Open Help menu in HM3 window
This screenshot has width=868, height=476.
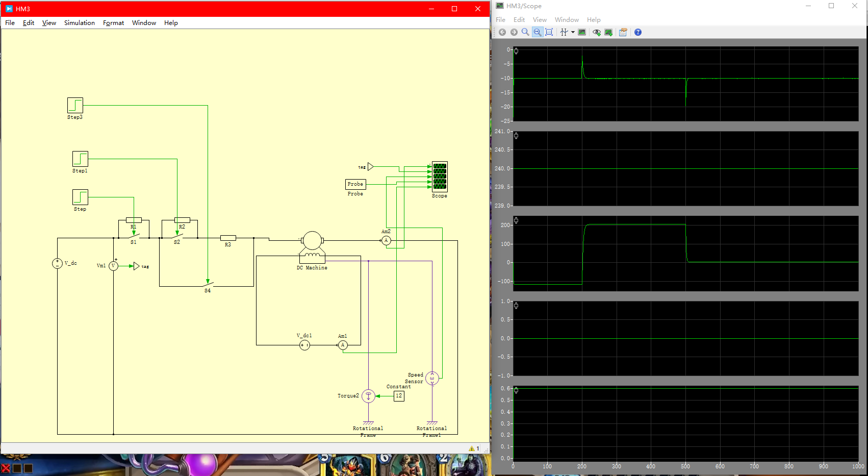171,23
